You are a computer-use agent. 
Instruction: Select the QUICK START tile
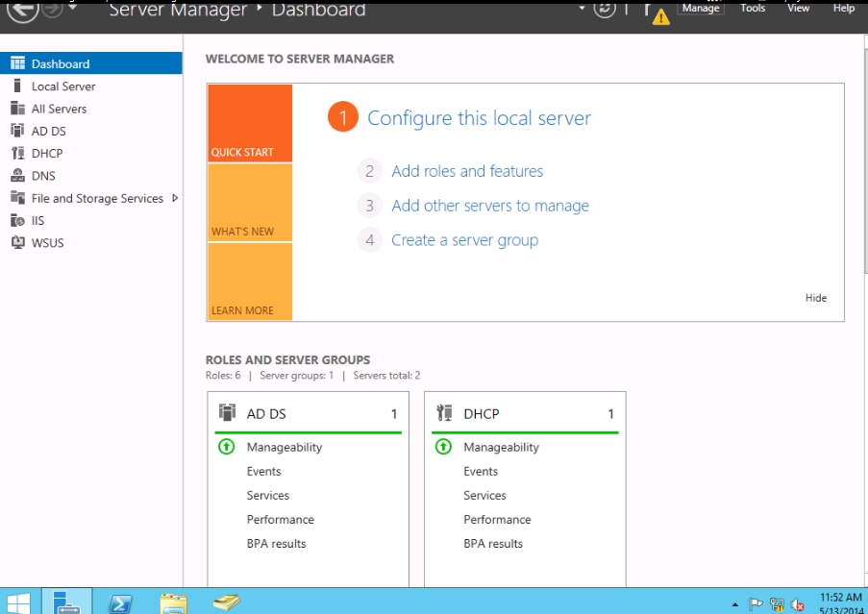250,123
